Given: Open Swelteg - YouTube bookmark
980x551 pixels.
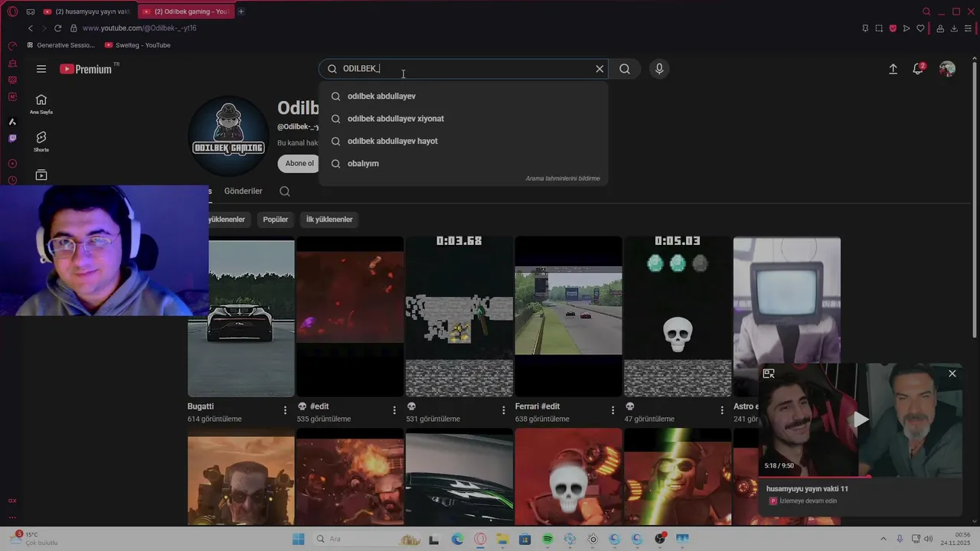Looking at the screenshot, I should [x=138, y=45].
